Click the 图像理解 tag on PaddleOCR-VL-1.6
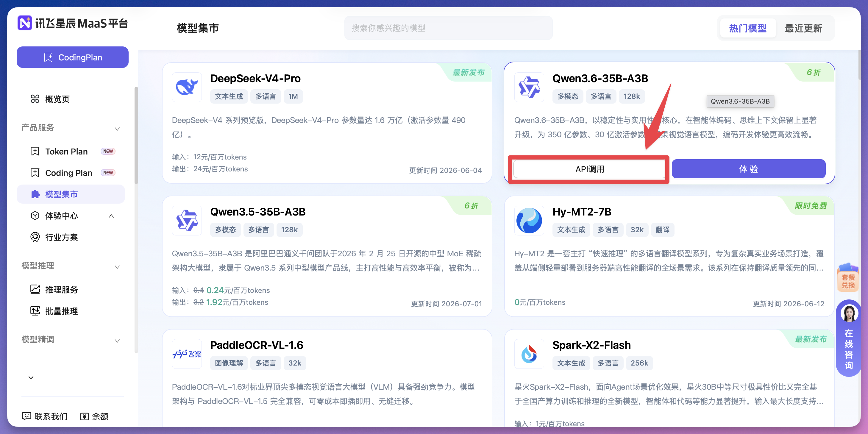 click(x=229, y=363)
